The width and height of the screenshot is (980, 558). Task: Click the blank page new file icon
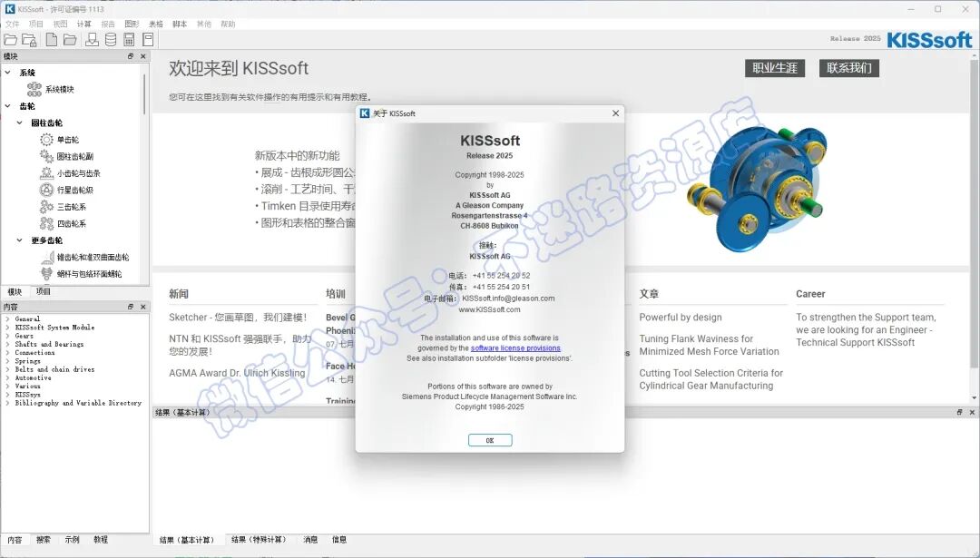tap(52, 40)
